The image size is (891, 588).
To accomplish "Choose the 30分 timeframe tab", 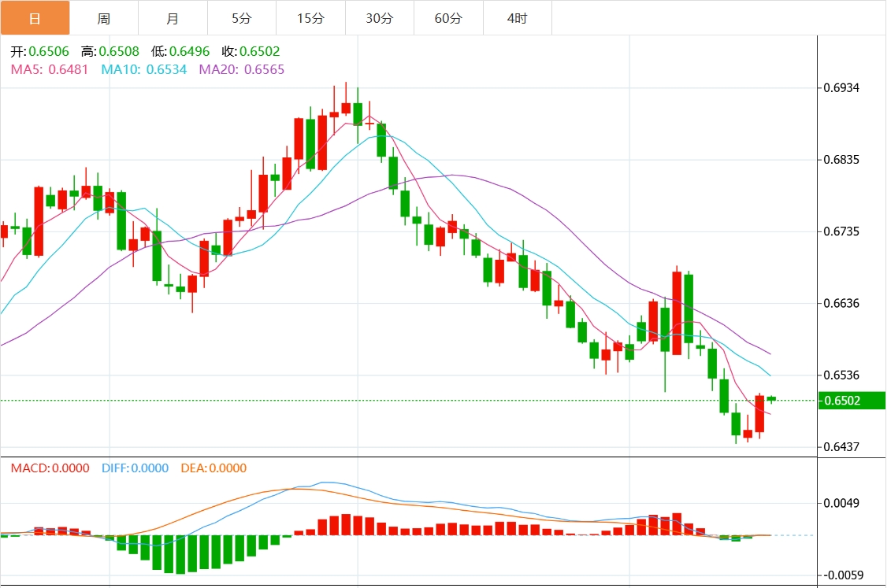I will (x=380, y=18).
